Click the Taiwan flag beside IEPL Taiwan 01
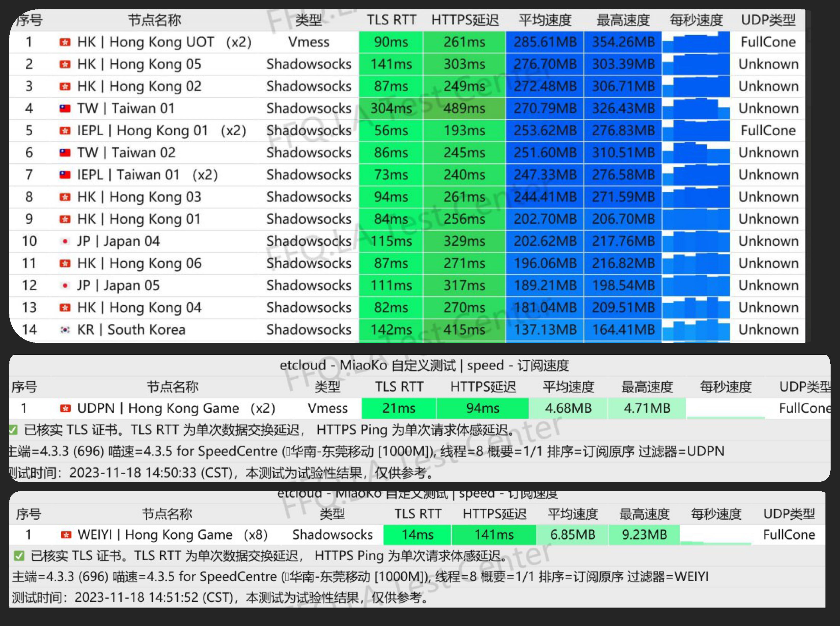The image size is (840, 626). [65, 175]
